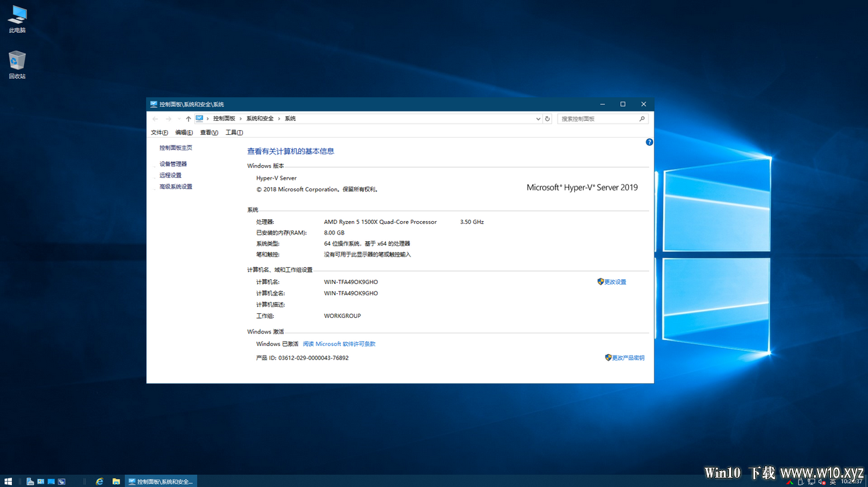This screenshot has height=487, width=868.
Task: Expand the chevron after 控制面板 in breadcrumb
Action: pos(240,119)
